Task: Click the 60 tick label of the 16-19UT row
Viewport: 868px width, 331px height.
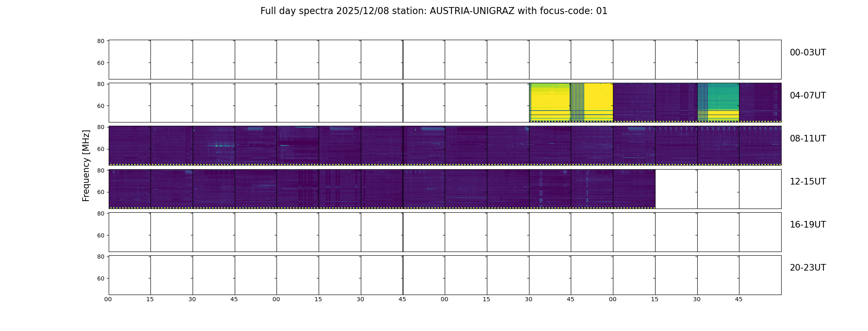Action: (100, 235)
